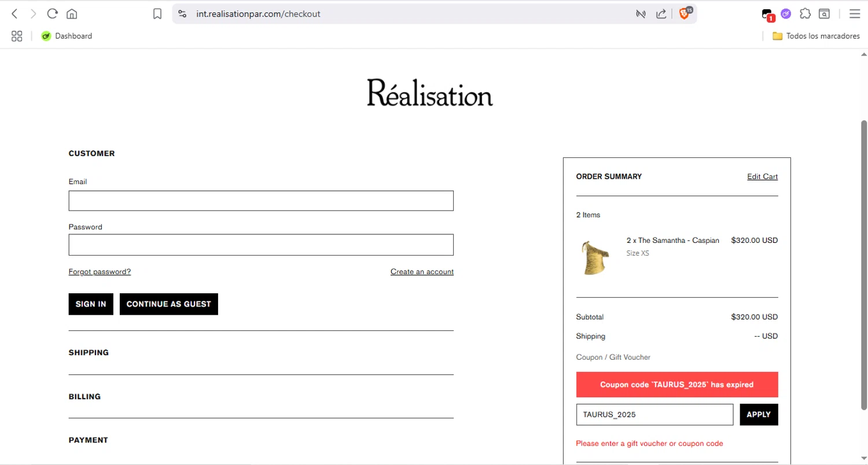Go back with the browser back arrow

tap(14, 14)
